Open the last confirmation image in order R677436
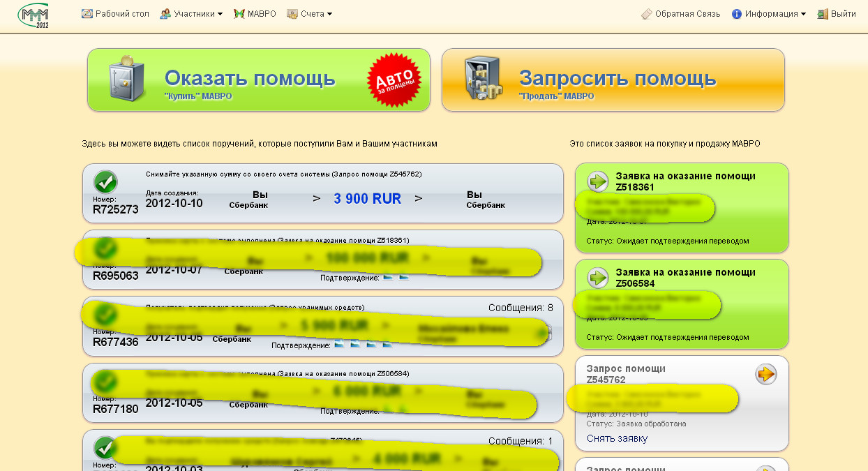This screenshot has width=868, height=471. point(387,344)
